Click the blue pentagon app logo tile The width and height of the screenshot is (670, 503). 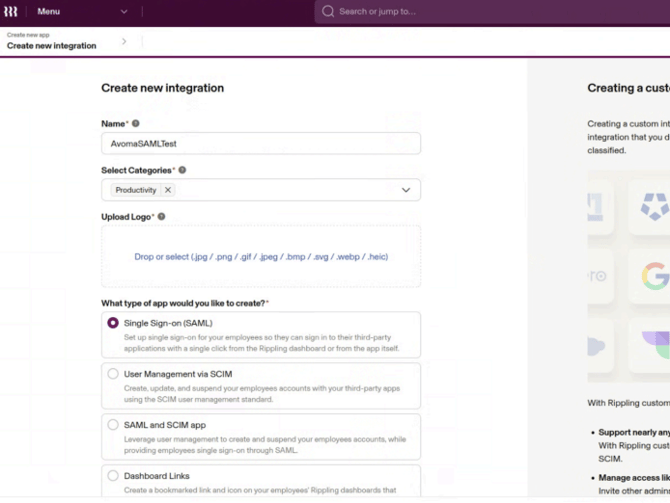coord(649,207)
